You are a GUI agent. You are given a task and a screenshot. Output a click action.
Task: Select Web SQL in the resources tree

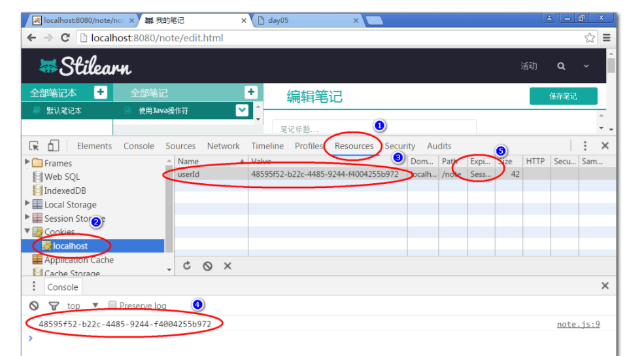[x=62, y=177]
